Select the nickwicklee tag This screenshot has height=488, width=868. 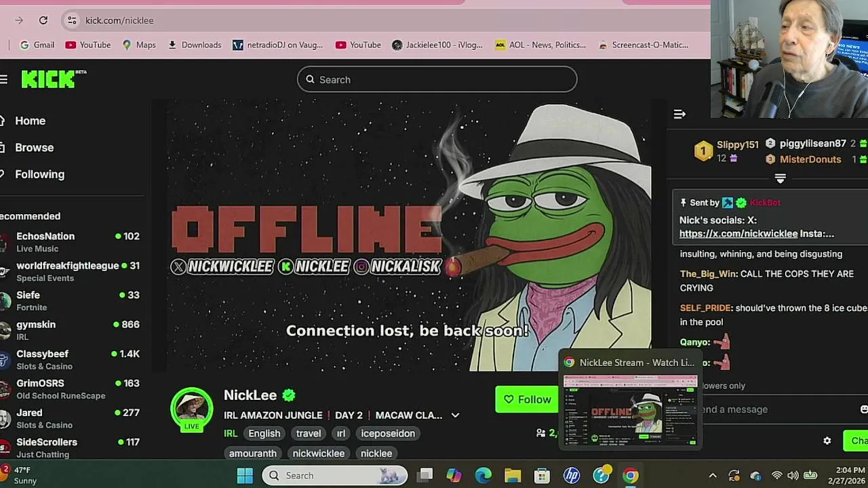click(319, 453)
